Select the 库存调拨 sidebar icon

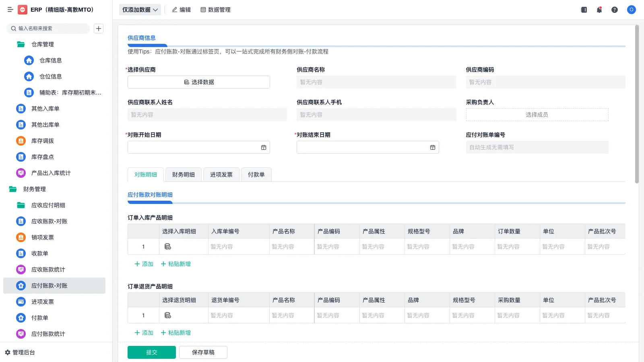pos(21,141)
